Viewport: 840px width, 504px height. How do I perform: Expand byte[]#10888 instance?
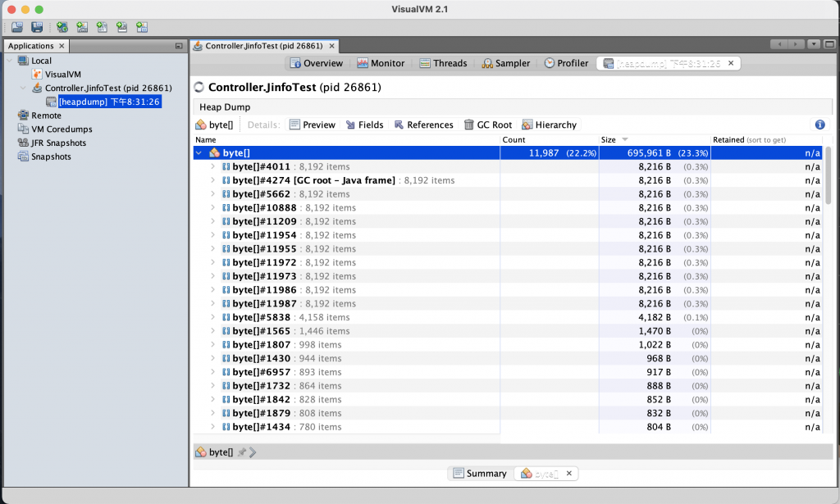212,207
